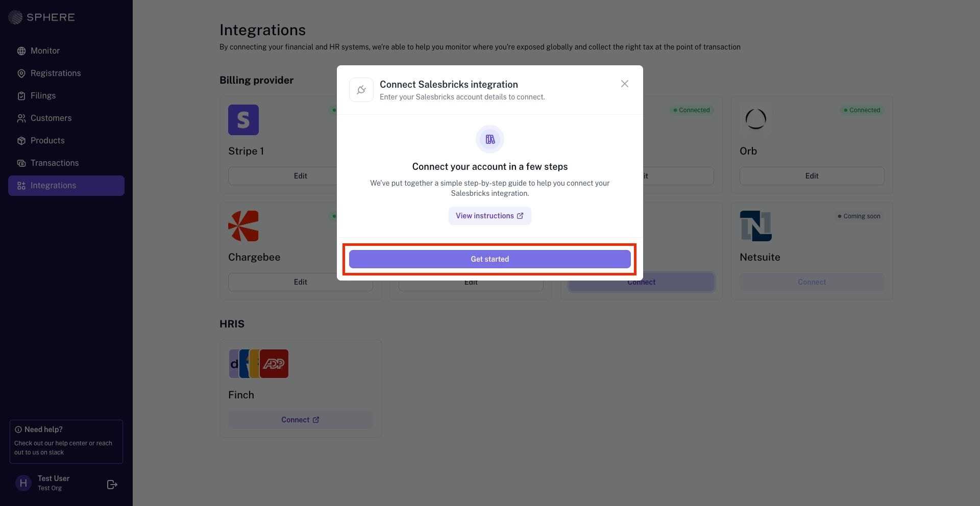Click the Get started button
This screenshot has width=980, height=506.
[490, 259]
